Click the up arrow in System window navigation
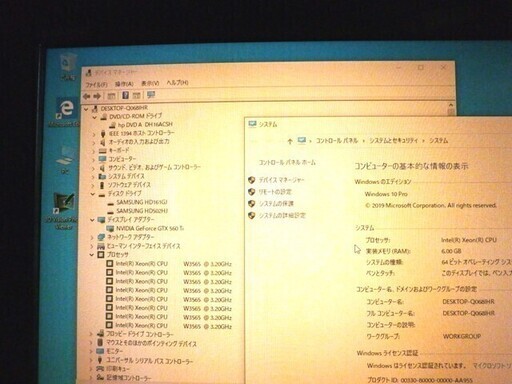512x384 pixels. (x=290, y=141)
